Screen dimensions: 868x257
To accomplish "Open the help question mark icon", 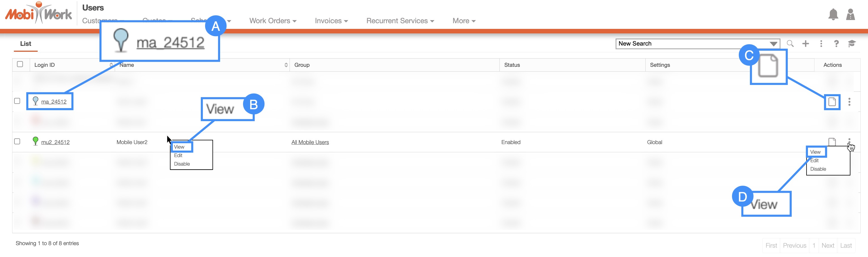I will [x=836, y=44].
